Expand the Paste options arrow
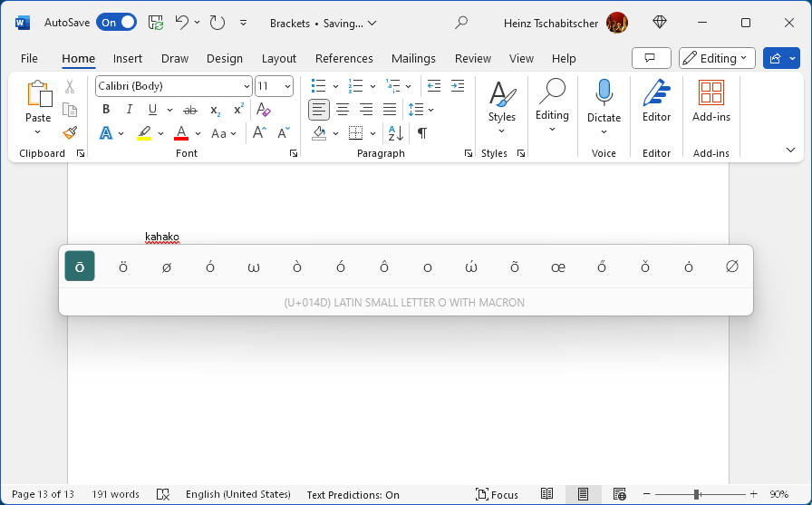 pos(37,132)
